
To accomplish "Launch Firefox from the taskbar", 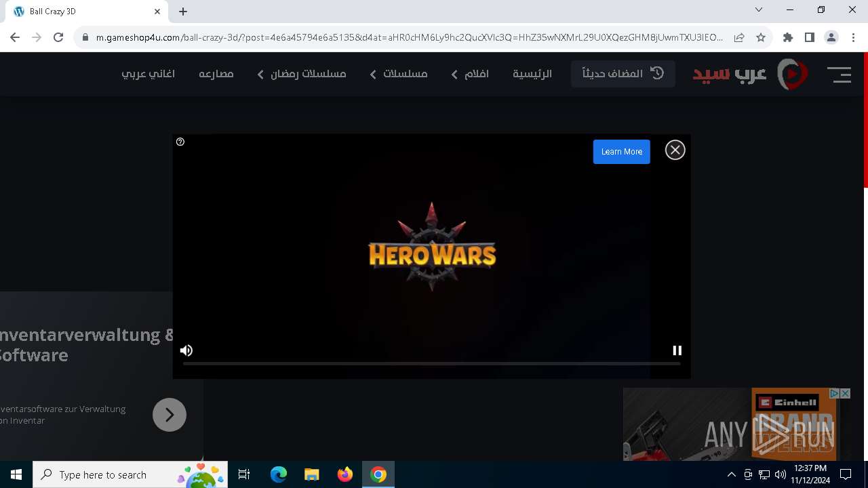I will point(345,474).
